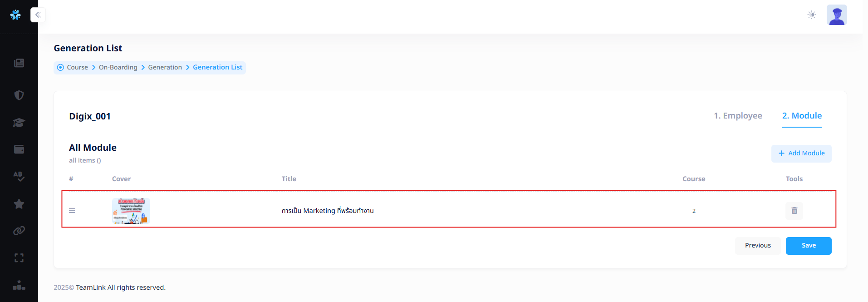Open the wallet icon in sidebar
The width and height of the screenshot is (868, 302).
click(x=19, y=149)
